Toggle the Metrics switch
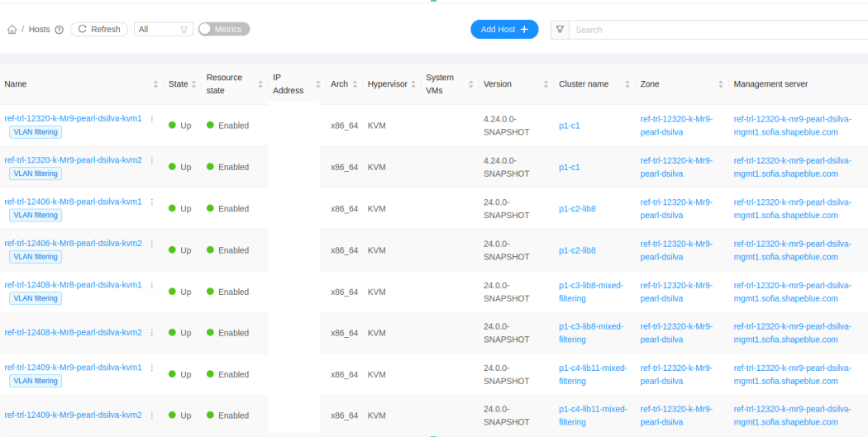 click(x=224, y=29)
